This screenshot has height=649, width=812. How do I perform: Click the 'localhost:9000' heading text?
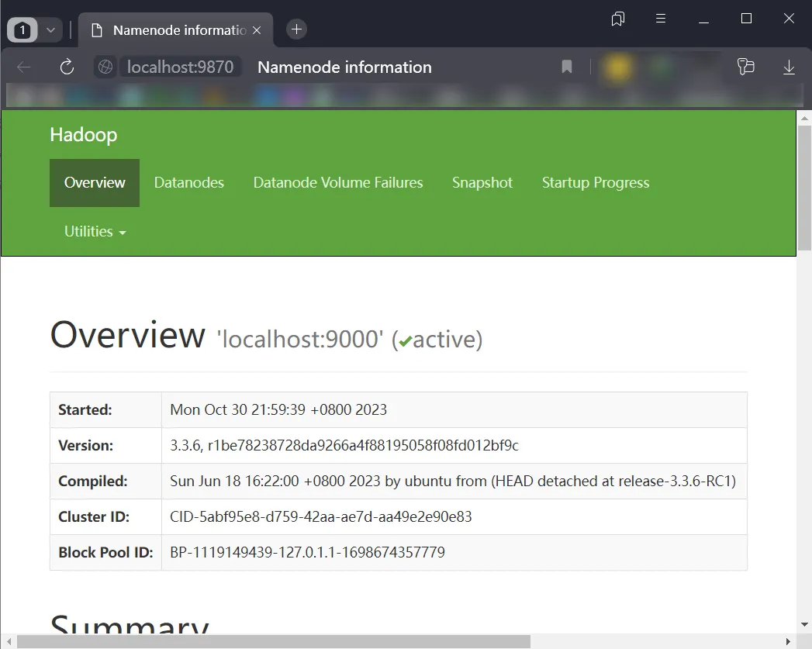[x=300, y=340]
